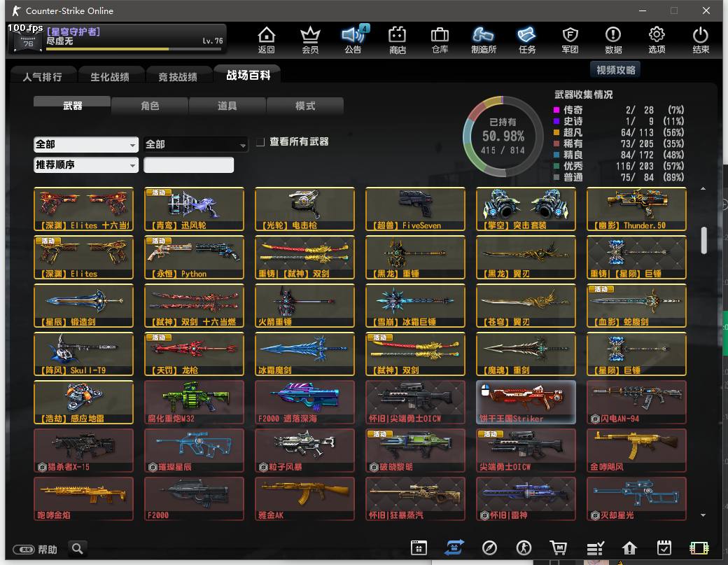This screenshot has height=565, width=728.
Task: Select the 【超兽】FiveSeven weapon card
Action: click(415, 209)
